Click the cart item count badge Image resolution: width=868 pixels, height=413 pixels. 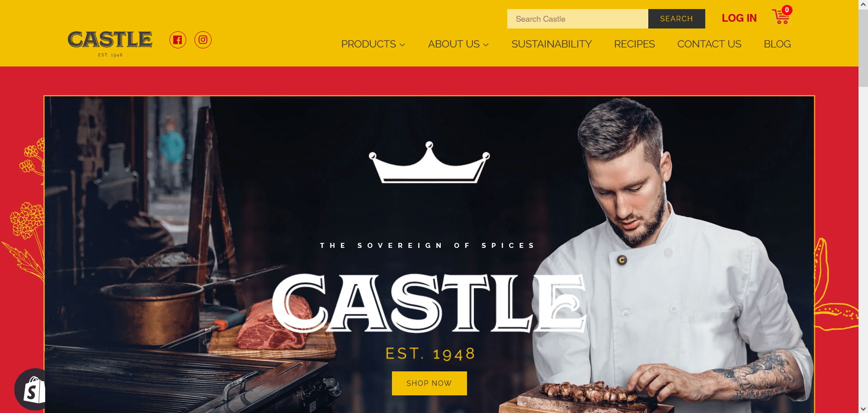click(787, 10)
